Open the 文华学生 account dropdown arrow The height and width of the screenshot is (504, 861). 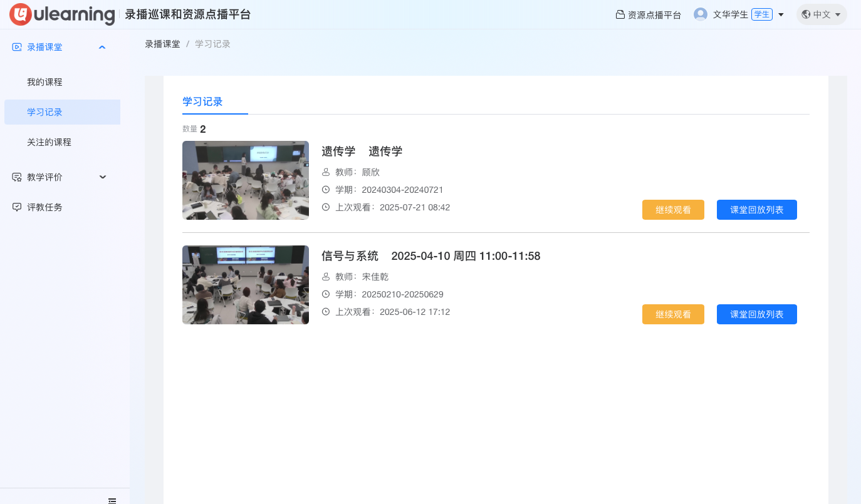(x=781, y=15)
